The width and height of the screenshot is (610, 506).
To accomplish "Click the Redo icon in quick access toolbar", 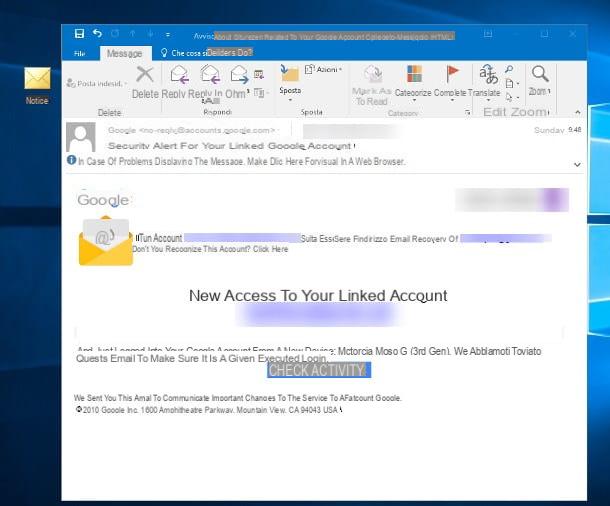I will 115,34.
